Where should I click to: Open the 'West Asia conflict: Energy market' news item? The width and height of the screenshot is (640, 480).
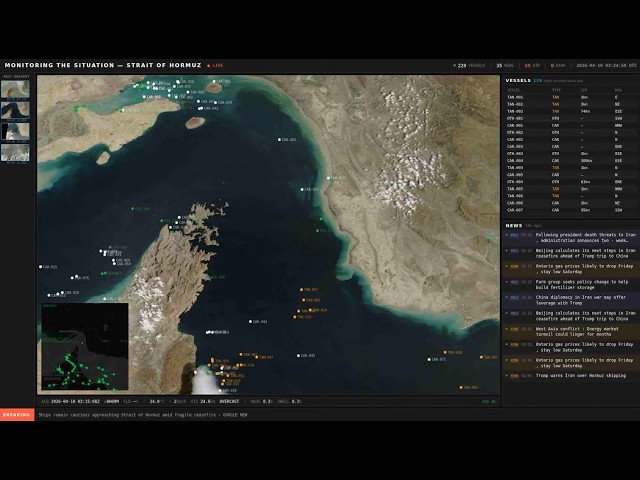[571, 331]
